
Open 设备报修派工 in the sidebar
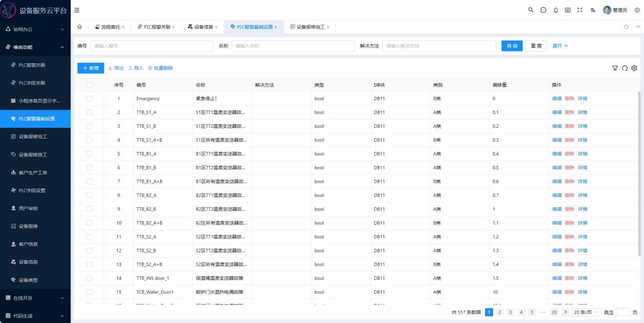click(x=35, y=155)
